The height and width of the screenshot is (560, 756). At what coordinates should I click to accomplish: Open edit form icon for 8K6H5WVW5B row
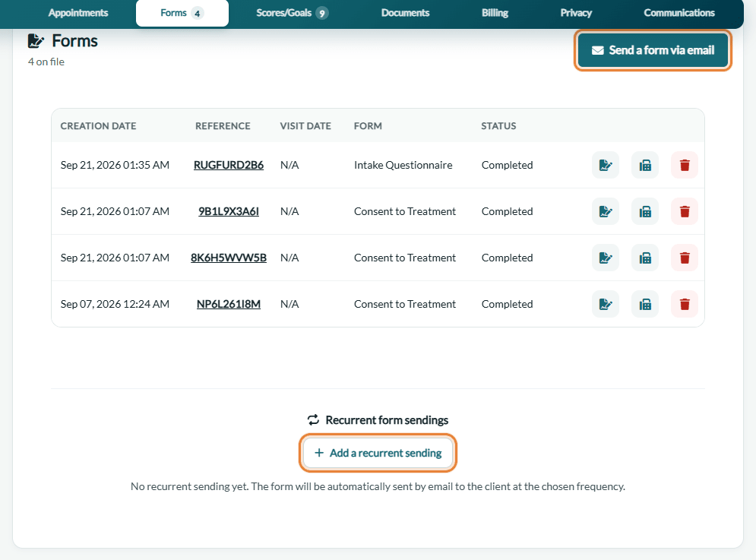(605, 258)
